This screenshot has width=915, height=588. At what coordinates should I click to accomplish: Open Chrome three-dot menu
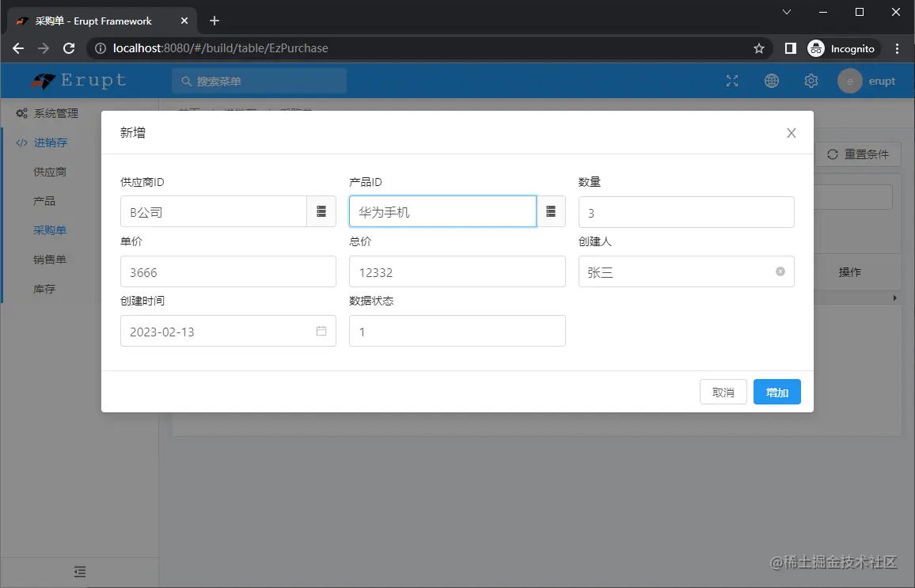(x=897, y=48)
